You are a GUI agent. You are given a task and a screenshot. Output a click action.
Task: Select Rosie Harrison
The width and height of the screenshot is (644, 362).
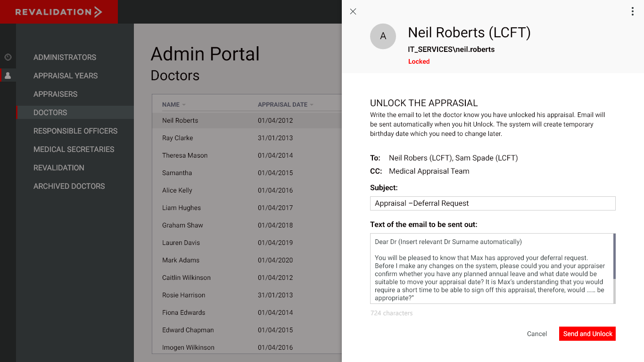[247, 295]
